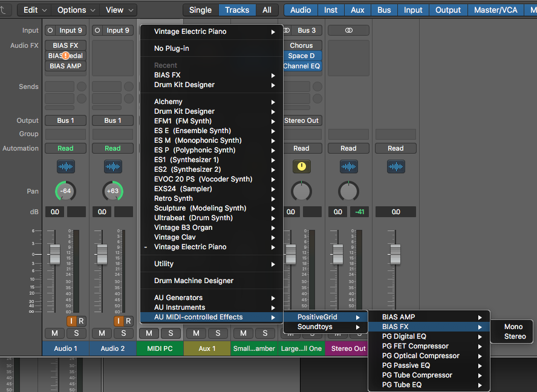Toggle Bus channel strip filter
The width and height of the screenshot is (537, 392).
(384, 10)
